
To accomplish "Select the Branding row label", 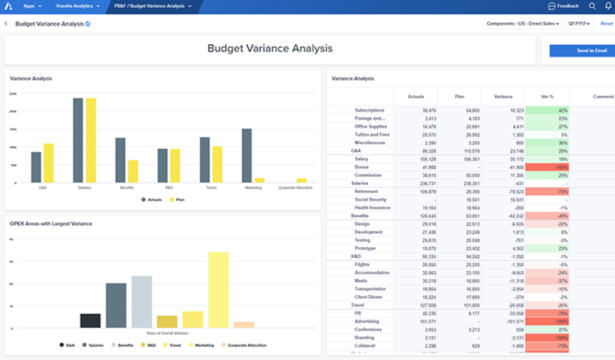I will click(364, 337).
